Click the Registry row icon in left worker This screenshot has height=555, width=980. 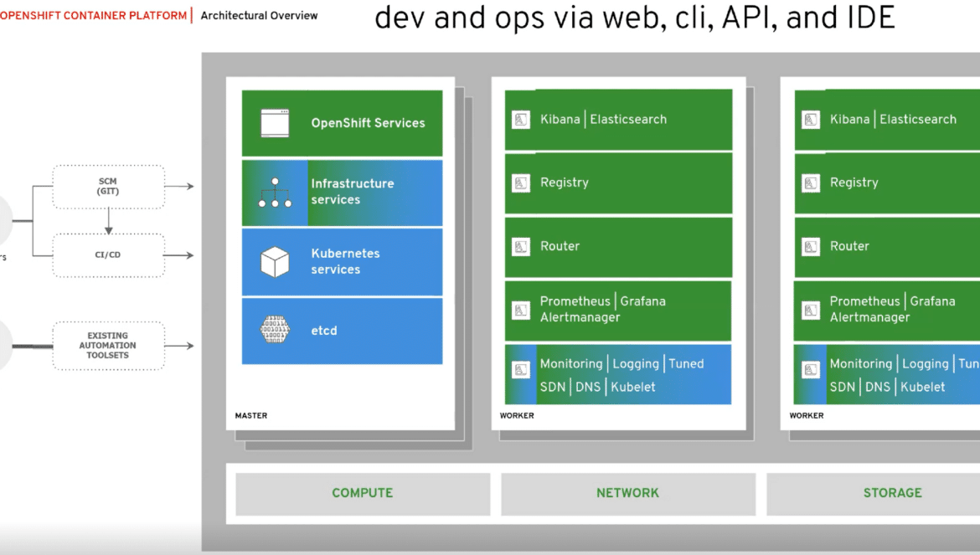pyautogui.click(x=521, y=183)
